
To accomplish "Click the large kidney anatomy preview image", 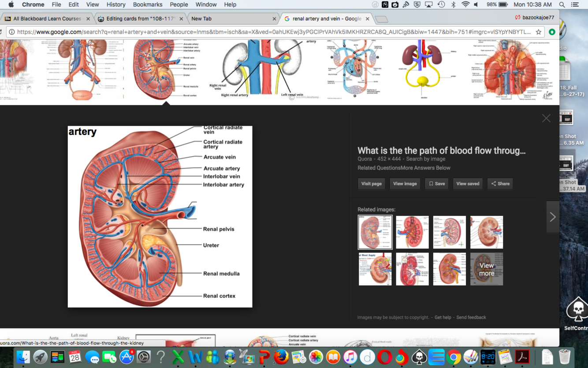I will (x=160, y=217).
